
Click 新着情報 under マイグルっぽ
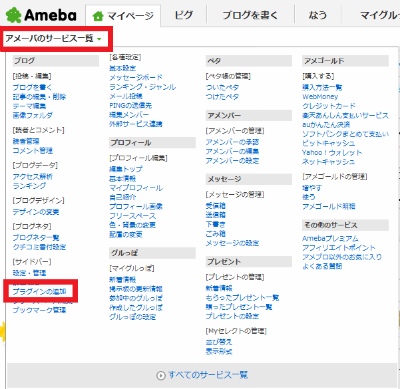123,280
